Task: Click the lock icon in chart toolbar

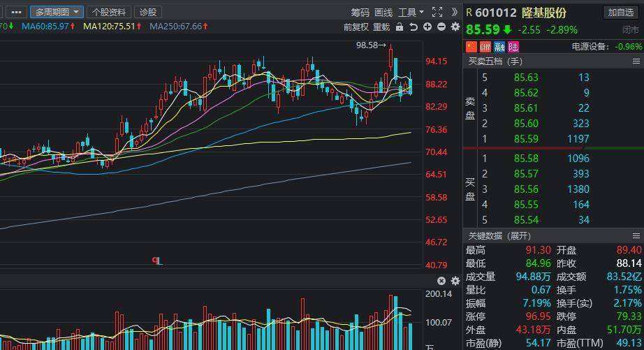Action: [x=400, y=27]
